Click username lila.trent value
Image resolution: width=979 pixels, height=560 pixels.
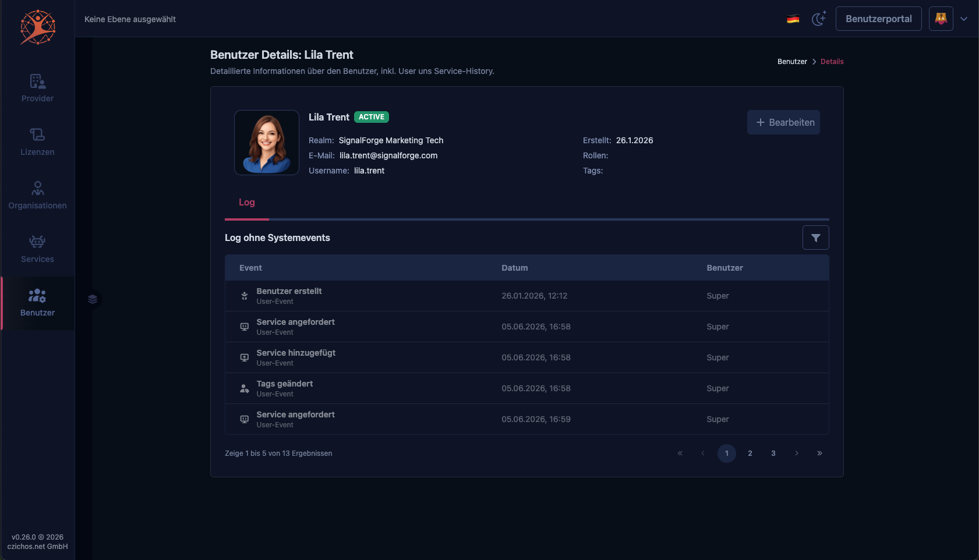(369, 171)
